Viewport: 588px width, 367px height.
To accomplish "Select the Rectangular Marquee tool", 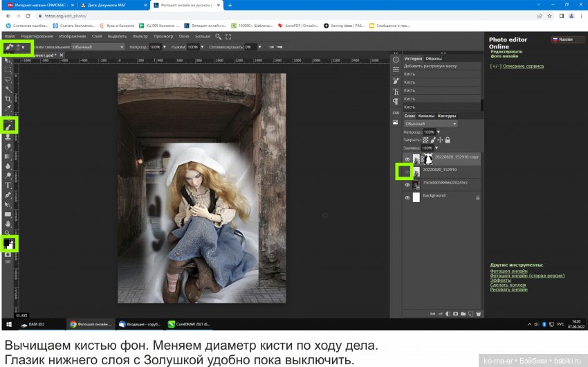I will tap(8, 70).
